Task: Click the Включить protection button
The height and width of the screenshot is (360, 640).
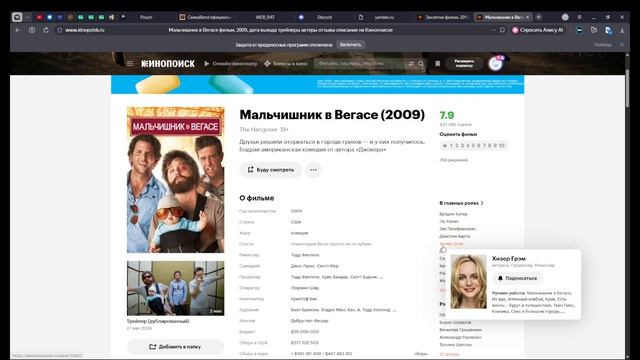Action: (x=350, y=45)
